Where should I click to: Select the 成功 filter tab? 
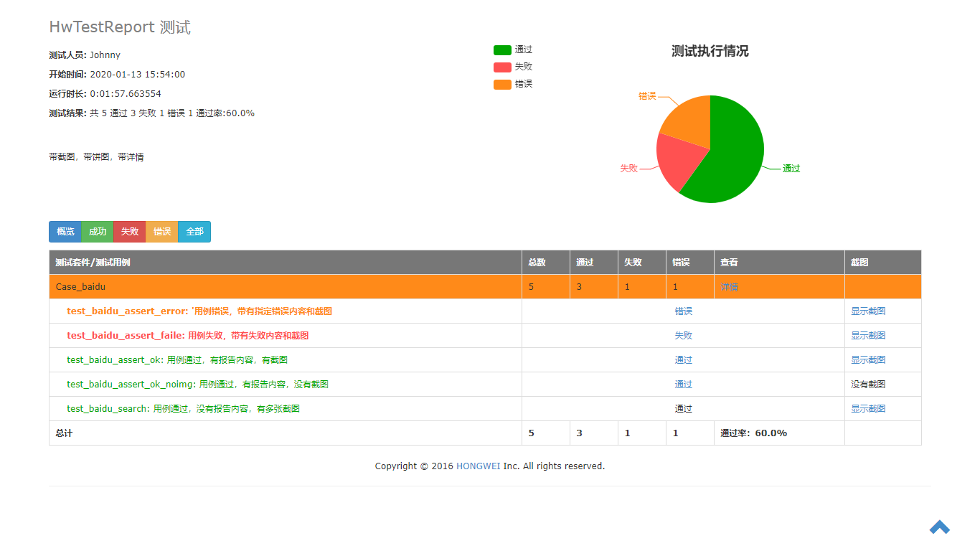pyautogui.click(x=98, y=232)
